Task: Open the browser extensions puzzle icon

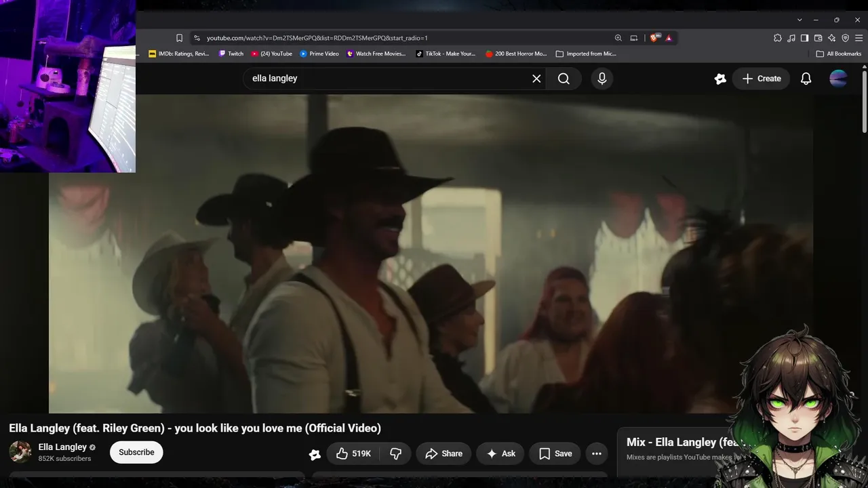Action: click(777, 38)
